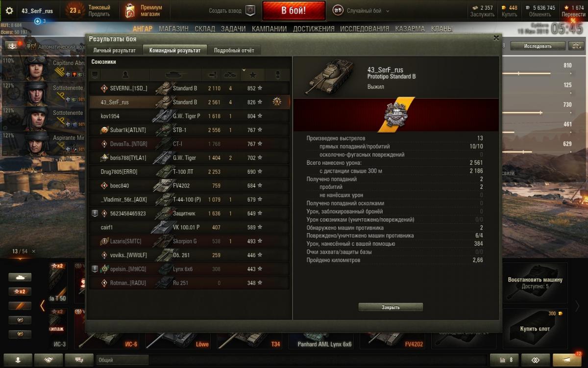Viewport: 588px width, 368px height.
Task: Open the Подробный отчёт tab
Action: (234, 50)
